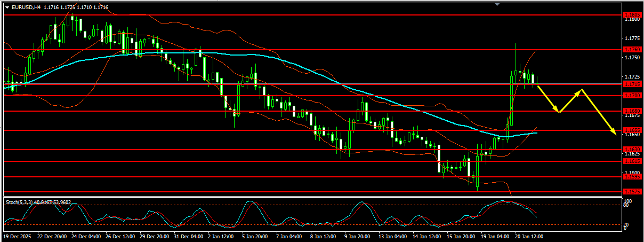The image size is (644, 242).
Task: Click the 1.1675 value on price scale
Action: (x=632, y=115)
